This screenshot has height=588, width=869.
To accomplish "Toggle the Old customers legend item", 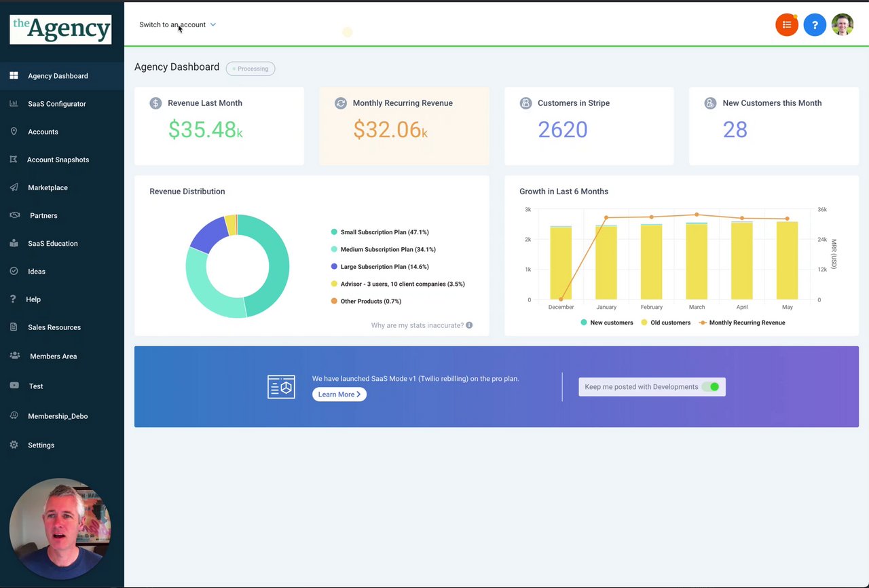I will [666, 323].
